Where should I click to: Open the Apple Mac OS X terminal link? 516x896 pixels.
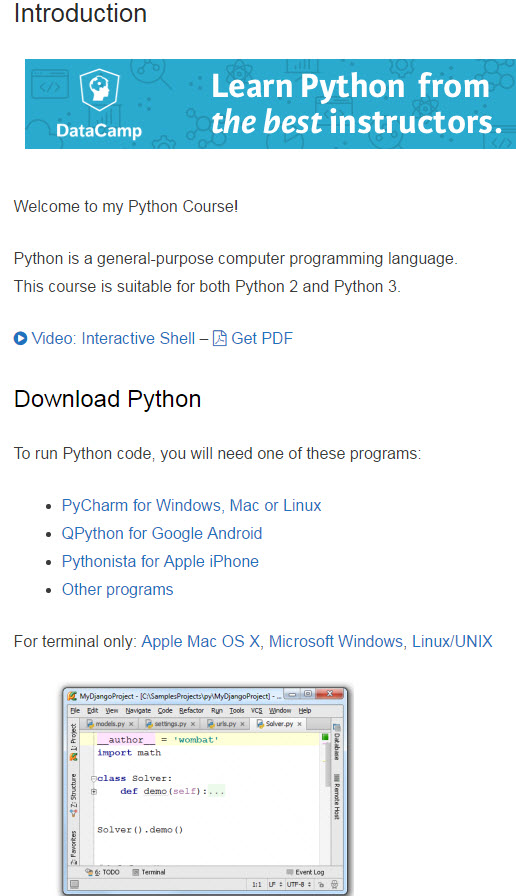point(201,642)
